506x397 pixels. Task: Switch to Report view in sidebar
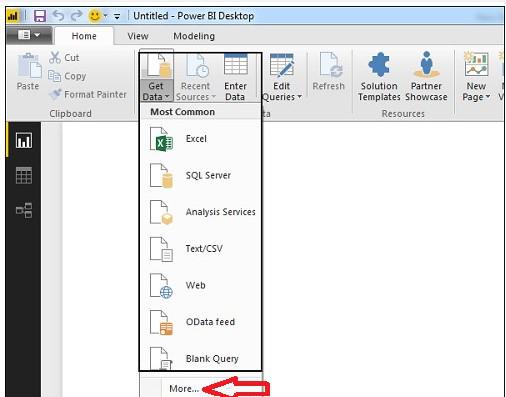click(24, 140)
